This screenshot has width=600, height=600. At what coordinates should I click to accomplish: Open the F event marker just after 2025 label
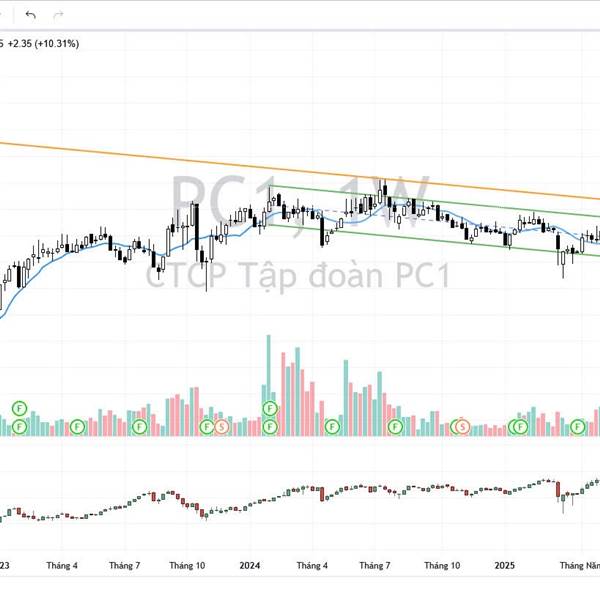click(520, 427)
